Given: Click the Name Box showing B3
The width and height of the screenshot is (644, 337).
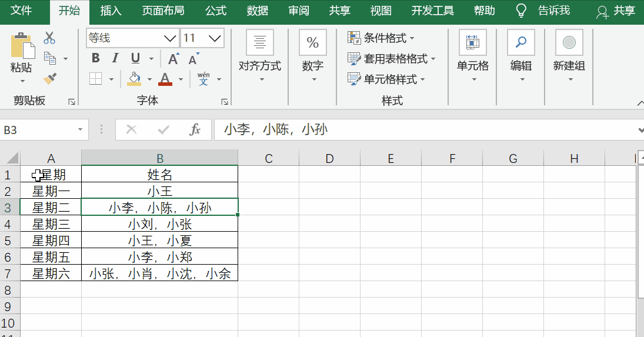Looking at the screenshot, I should click(x=38, y=130).
